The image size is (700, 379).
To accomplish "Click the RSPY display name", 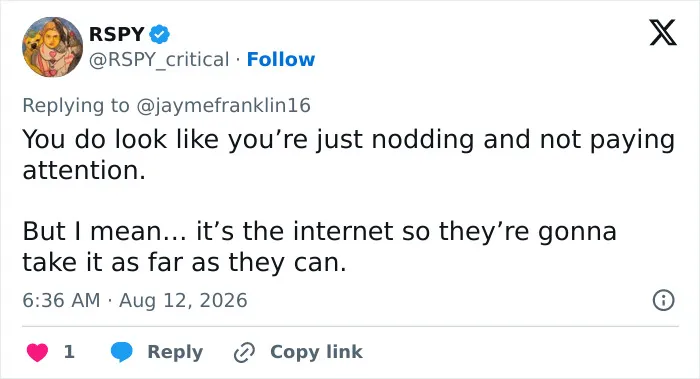I will (x=117, y=34).
